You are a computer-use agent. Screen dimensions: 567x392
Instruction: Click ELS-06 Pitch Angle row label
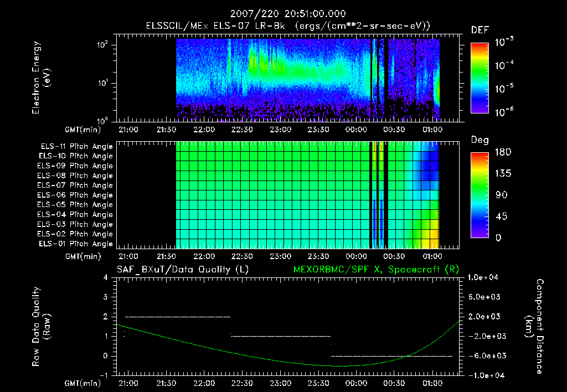coord(75,195)
